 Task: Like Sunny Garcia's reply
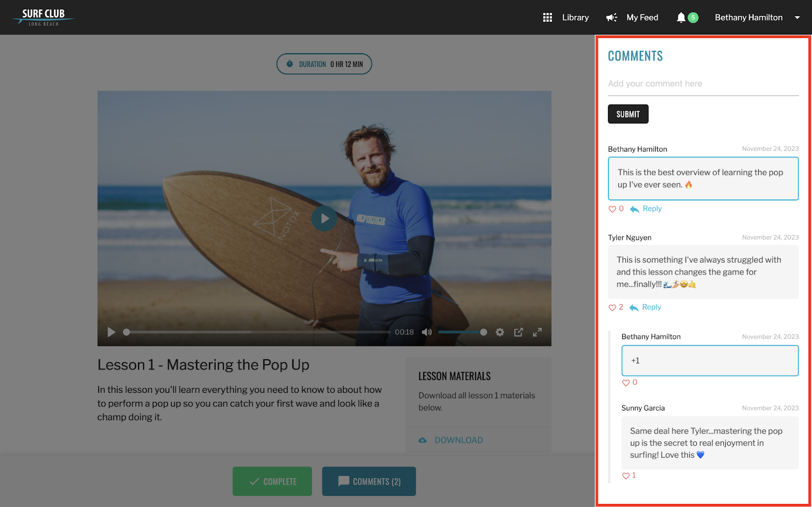point(626,476)
